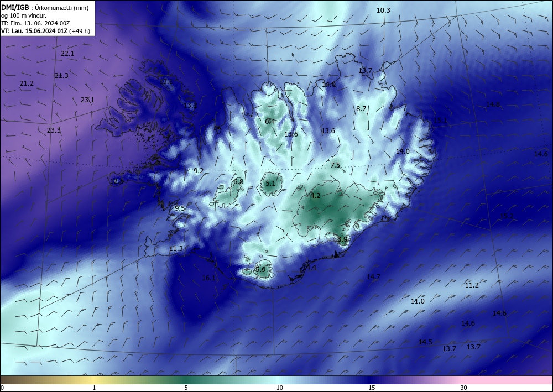The image size is (553, 392).
Task: Click the 14.5 value on the map
Action: [425, 342]
